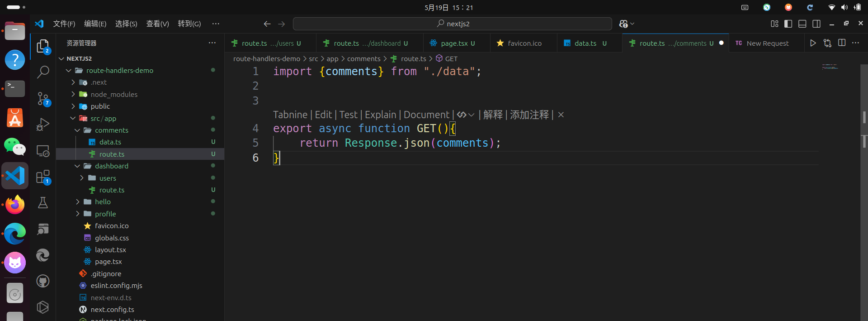Open the Run and Debug view
This screenshot has width=868, height=321.
point(43,124)
